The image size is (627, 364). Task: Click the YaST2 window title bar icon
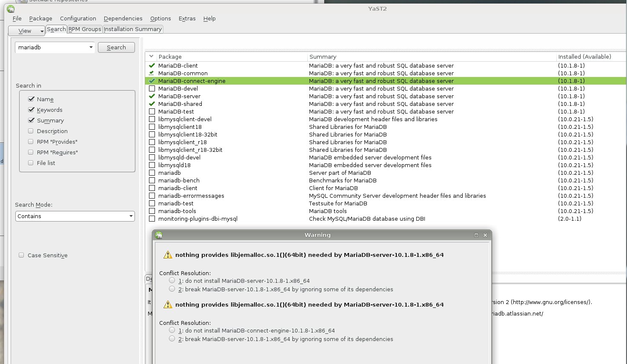click(11, 9)
